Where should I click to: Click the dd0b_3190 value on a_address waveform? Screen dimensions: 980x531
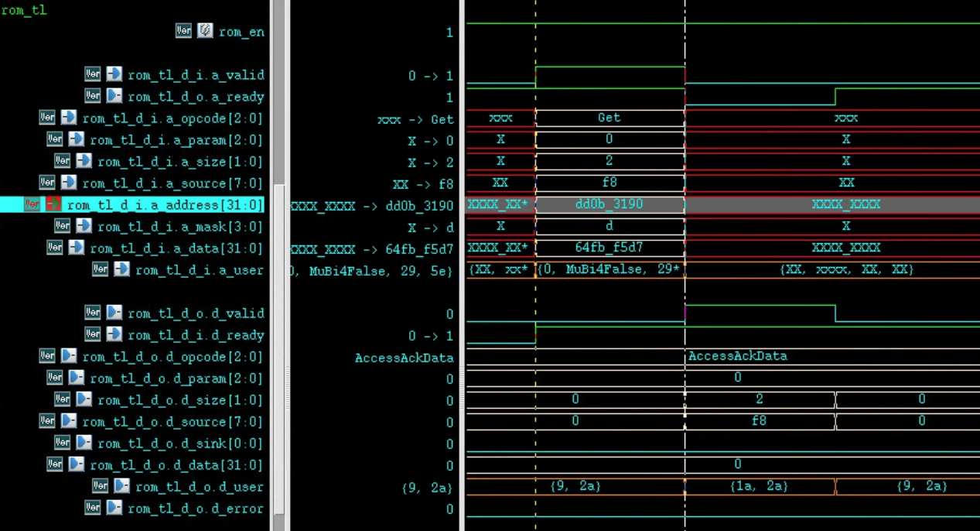[609, 204]
